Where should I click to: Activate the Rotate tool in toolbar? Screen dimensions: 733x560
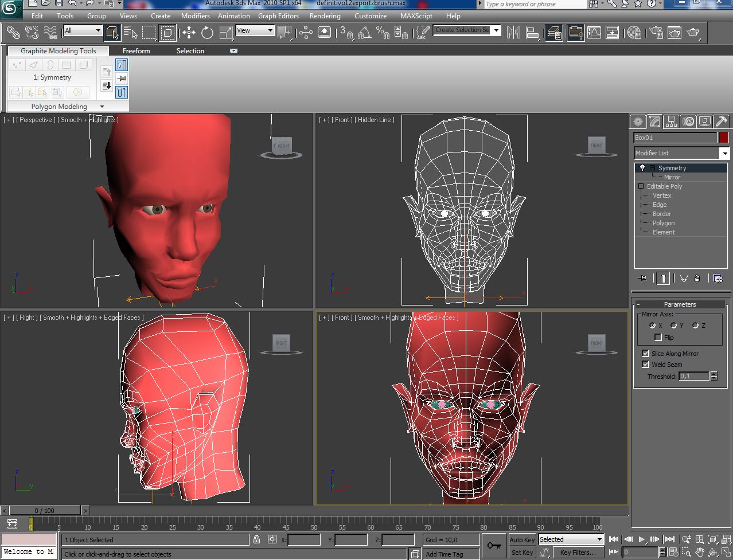coord(207,33)
